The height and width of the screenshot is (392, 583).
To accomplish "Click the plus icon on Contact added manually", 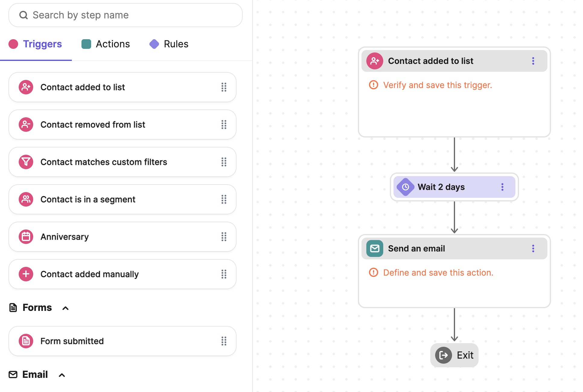I will click(26, 274).
